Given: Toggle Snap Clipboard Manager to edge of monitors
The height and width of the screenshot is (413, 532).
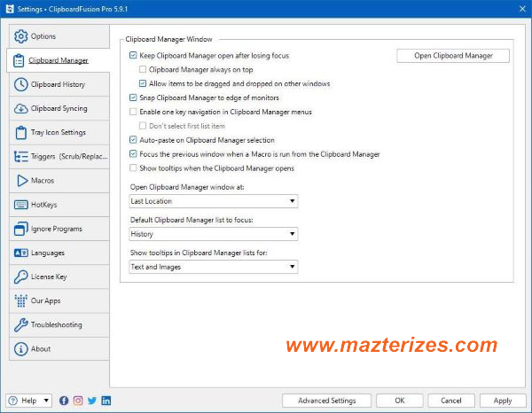Looking at the screenshot, I should 133,97.
